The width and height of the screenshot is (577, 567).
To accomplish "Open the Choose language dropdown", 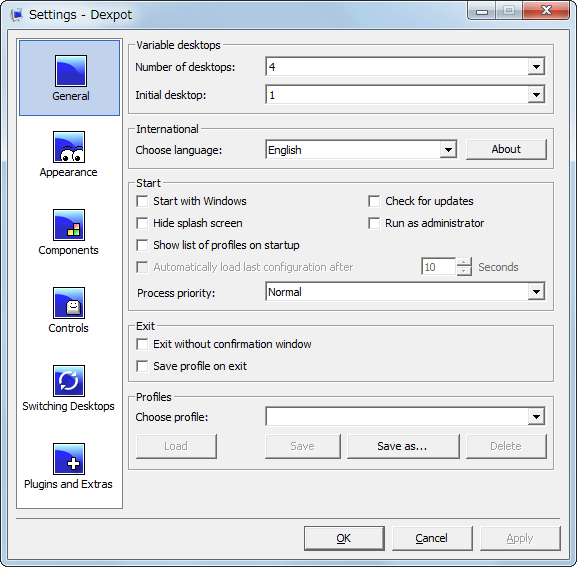I will (448, 149).
